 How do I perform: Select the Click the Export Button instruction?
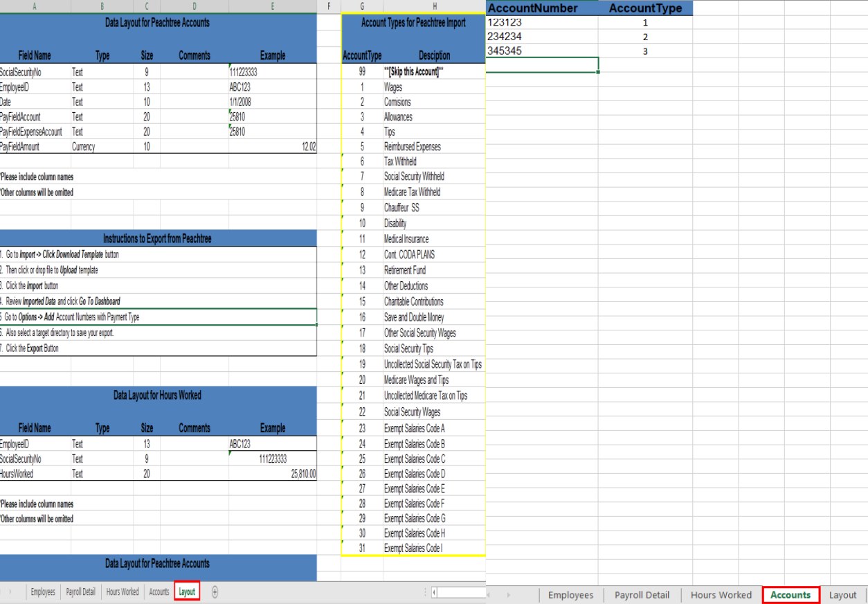click(x=158, y=348)
